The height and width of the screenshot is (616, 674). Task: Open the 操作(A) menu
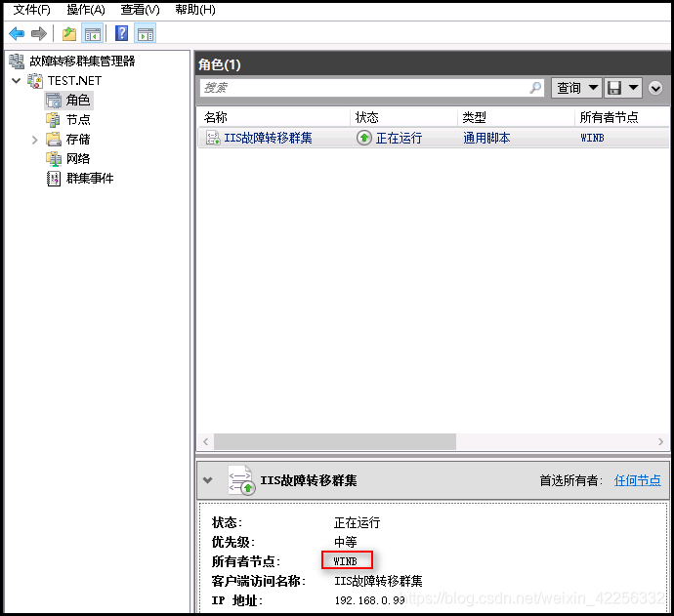[86, 10]
